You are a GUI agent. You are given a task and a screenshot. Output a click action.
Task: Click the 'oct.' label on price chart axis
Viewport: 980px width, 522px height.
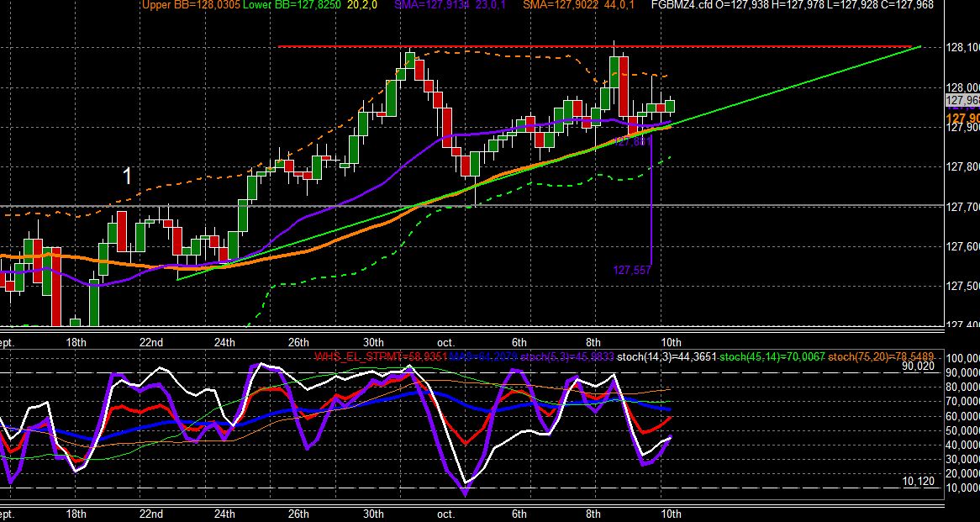(445, 342)
